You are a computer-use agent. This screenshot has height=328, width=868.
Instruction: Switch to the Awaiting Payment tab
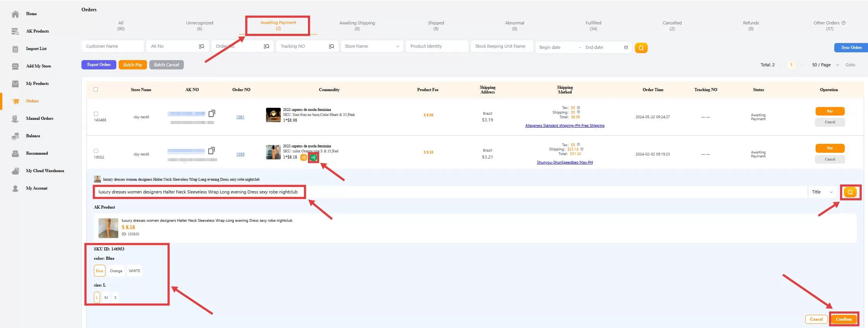click(x=278, y=26)
